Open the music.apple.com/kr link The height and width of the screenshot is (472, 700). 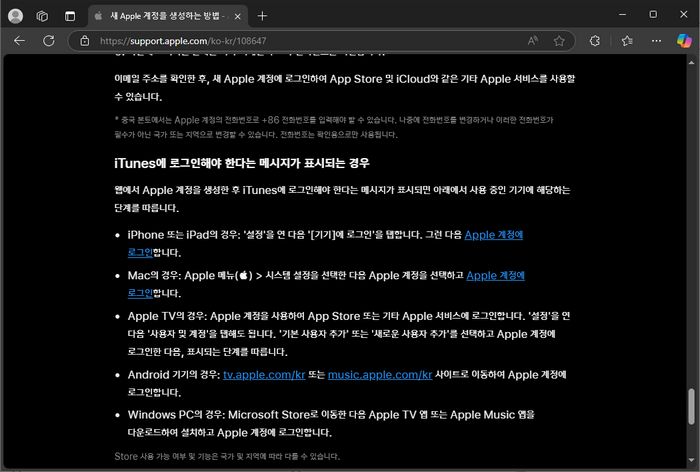point(380,375)
